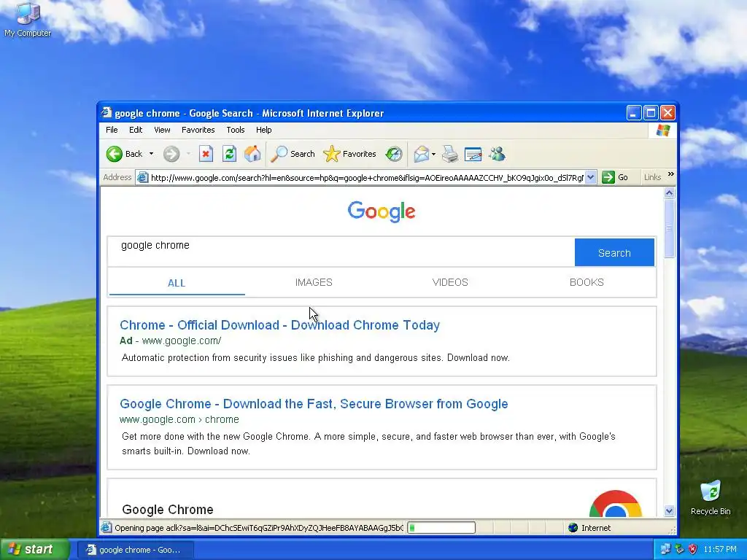Click the Mail envelope icon
Viewport: 747px width, 560px height.
point(421,154)
